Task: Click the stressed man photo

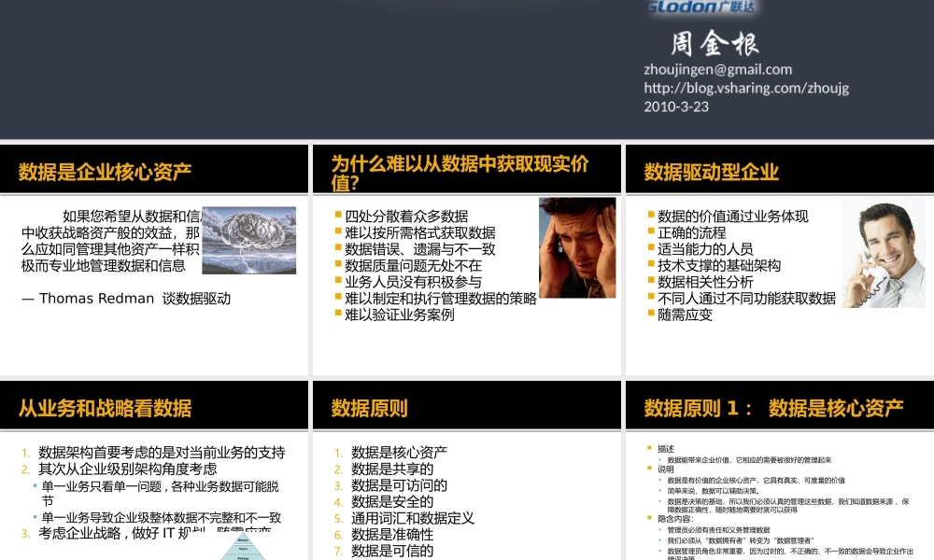Action: 577,247
